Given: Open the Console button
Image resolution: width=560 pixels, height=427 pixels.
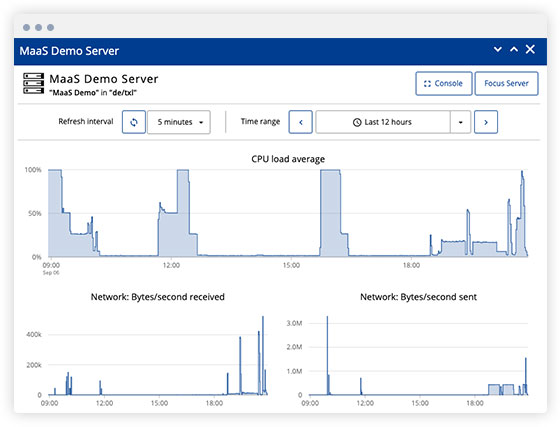Looking at the screenshot, I should (444, 84).
